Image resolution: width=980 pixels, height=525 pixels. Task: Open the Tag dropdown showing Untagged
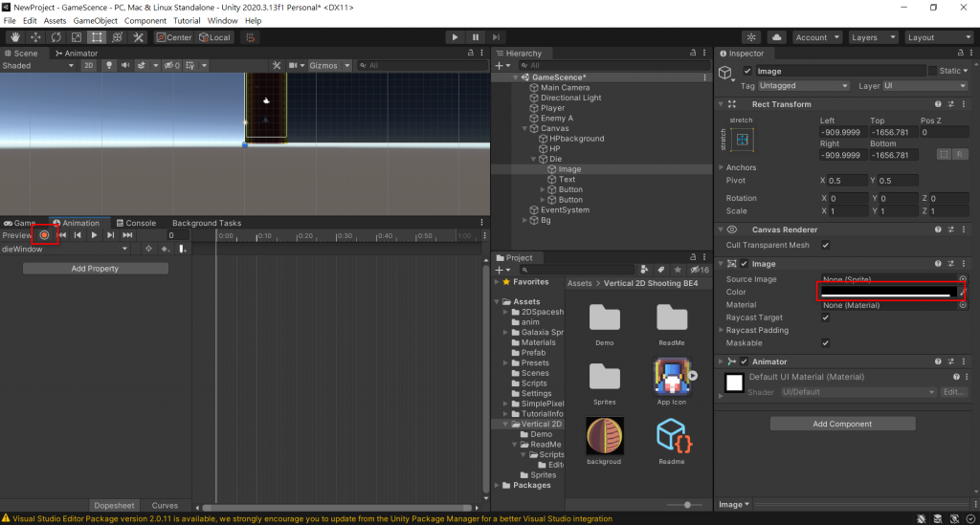pos(805,85)
